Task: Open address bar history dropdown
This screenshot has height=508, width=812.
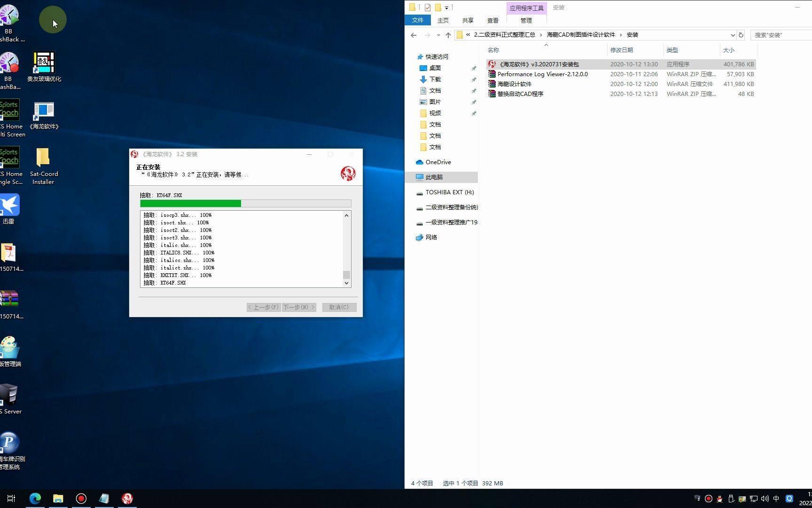Action: coord(732,35)
